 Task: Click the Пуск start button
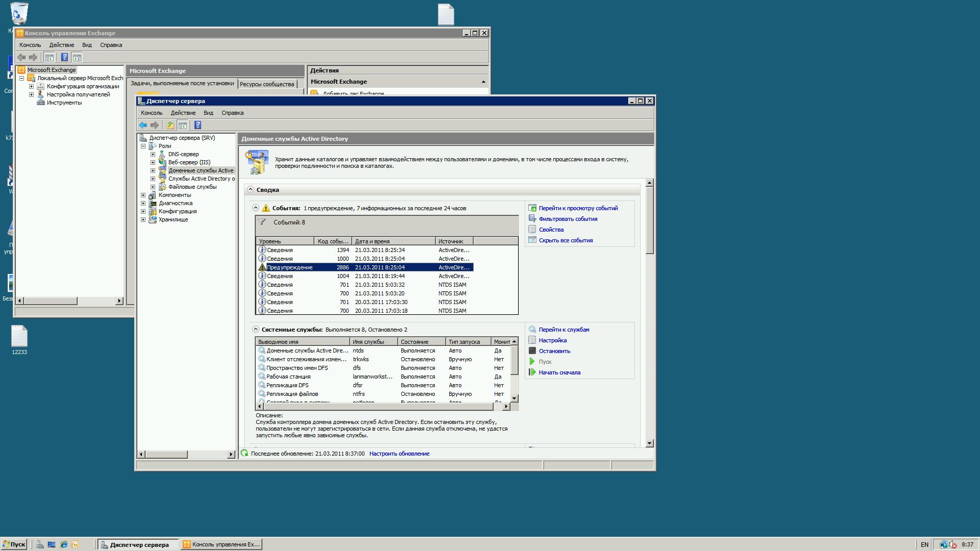point(14,544)
